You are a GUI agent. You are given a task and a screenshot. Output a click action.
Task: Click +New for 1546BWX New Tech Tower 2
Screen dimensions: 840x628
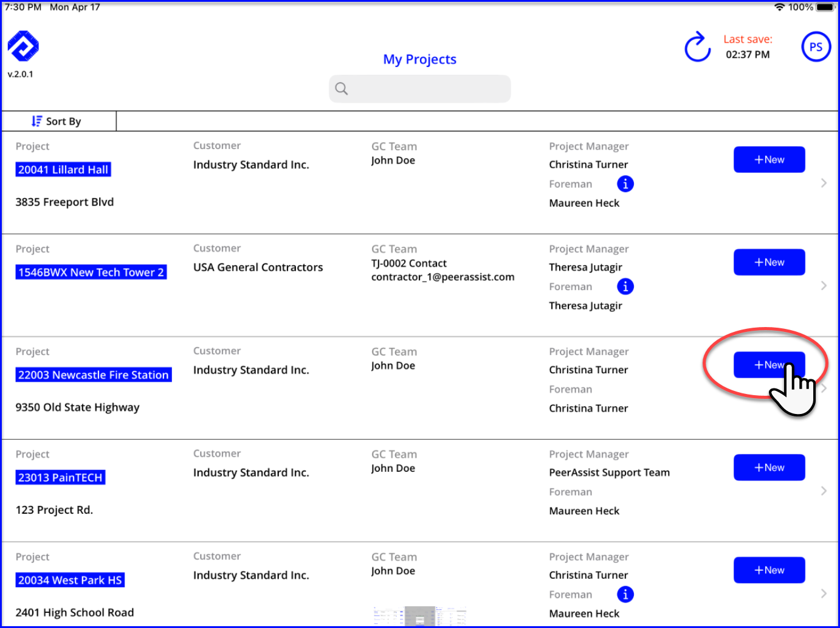[x=769, y=262]
